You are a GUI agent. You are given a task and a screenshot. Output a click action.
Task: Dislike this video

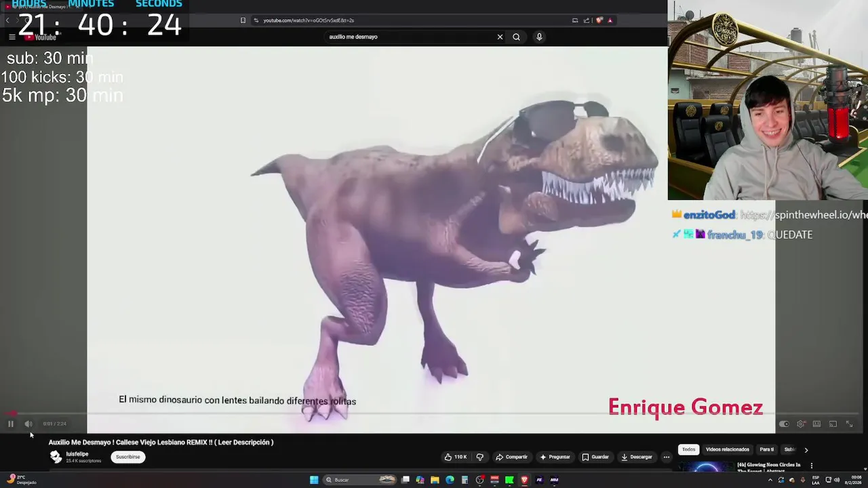pyautogui.click(x=480, y=457)
